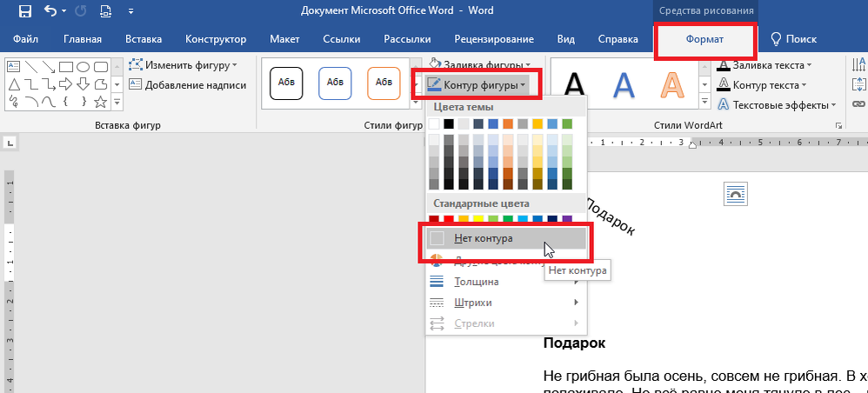Apply the blue outline Абв shape style

click(335, 83)
